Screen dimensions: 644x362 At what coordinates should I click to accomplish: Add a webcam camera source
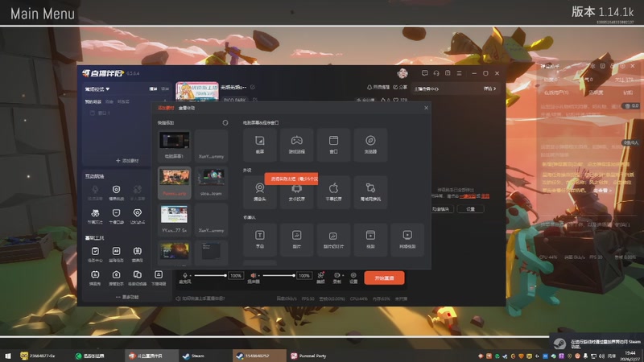pyautogui.click(x=259, y=192)
